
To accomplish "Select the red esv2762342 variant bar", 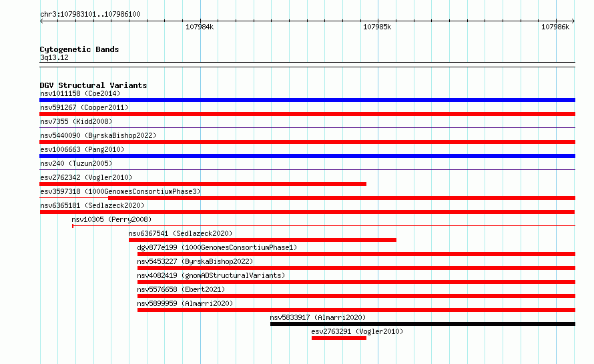I will click(203, 184).
